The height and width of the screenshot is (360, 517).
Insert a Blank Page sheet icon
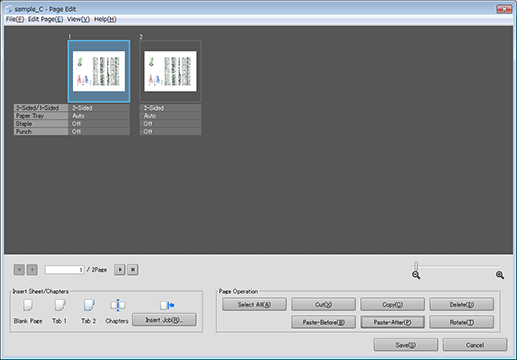(x=28, y=305)
